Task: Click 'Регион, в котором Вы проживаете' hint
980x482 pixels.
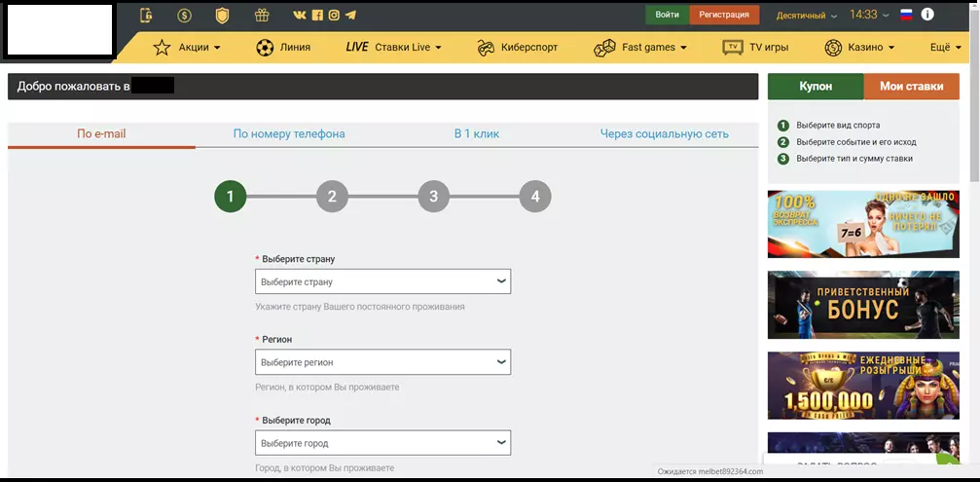Action: coord(327,387)
